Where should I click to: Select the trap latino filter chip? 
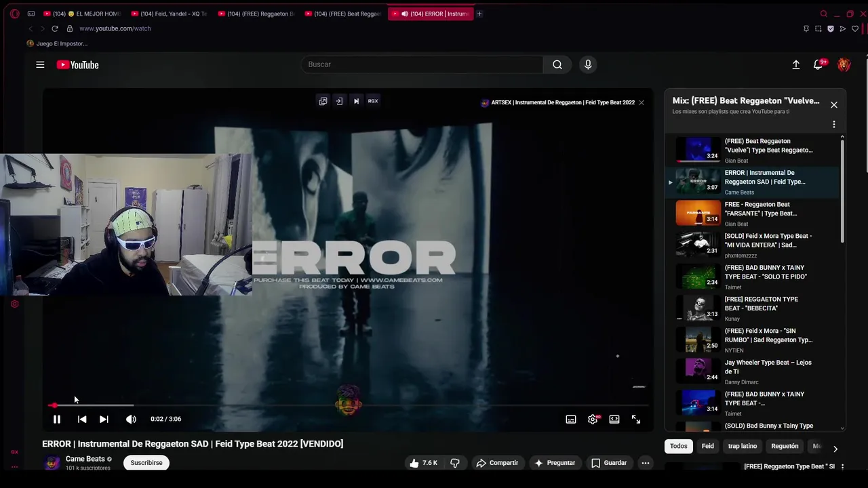coord(743,446)
